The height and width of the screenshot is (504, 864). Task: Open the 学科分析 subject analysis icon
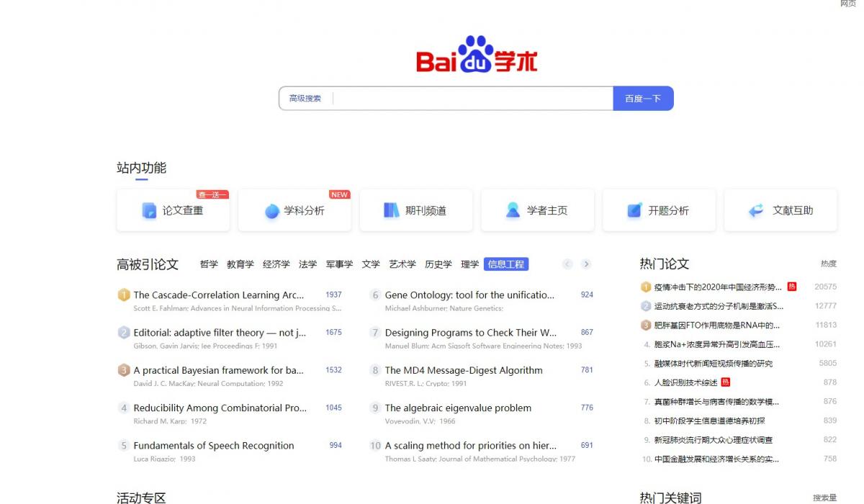271,211
